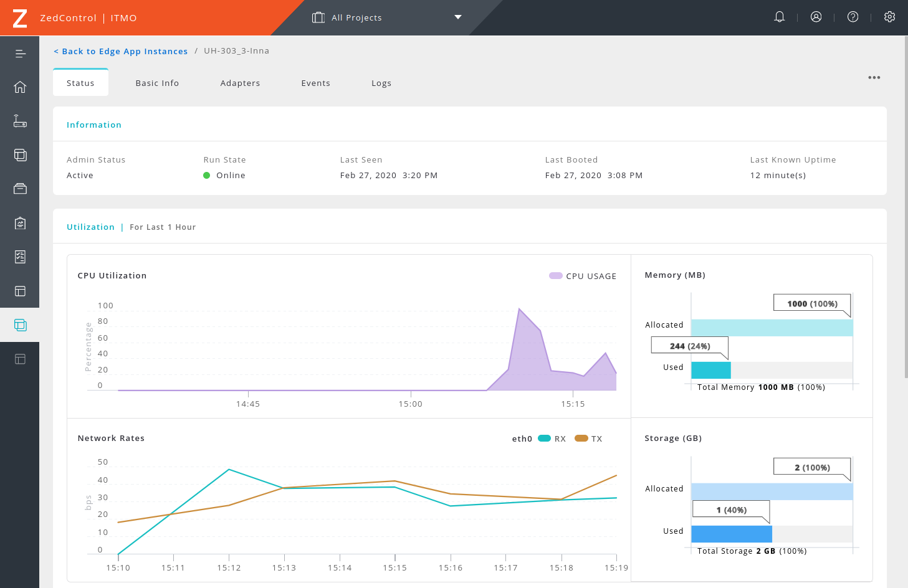908x588 pixels.
Task: Click the Used memory bar in Memory chart
Action: pos(710,370)
